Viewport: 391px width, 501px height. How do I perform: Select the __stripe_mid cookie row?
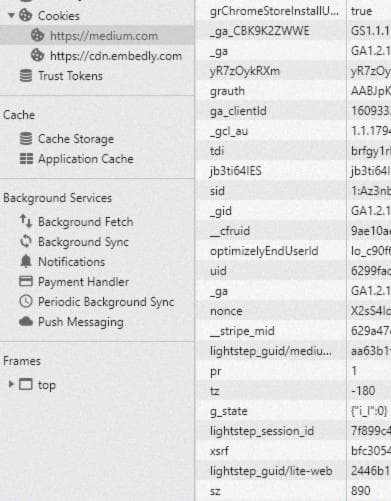point(293,331)
